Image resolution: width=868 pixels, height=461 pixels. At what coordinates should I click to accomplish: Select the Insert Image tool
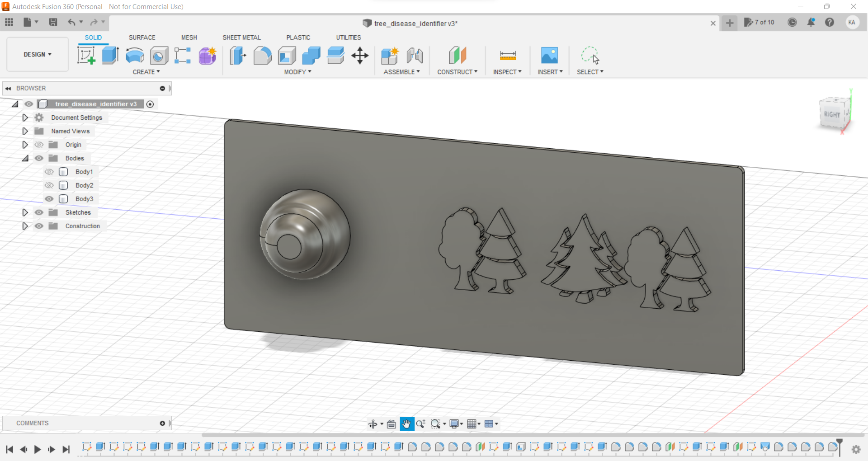549,56
